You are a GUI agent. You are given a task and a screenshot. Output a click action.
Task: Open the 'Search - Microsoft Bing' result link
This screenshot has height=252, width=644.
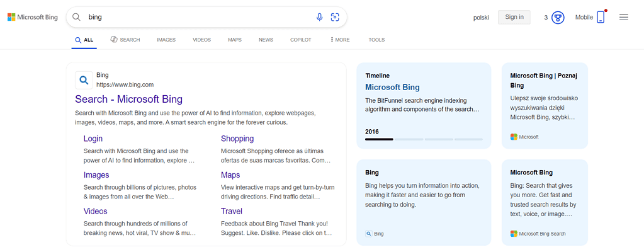[x=128, y=99]
